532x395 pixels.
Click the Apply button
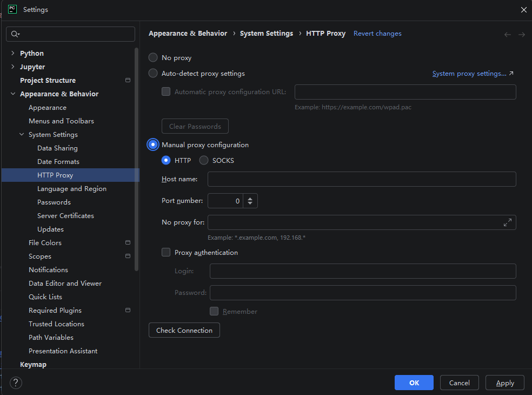505,383
